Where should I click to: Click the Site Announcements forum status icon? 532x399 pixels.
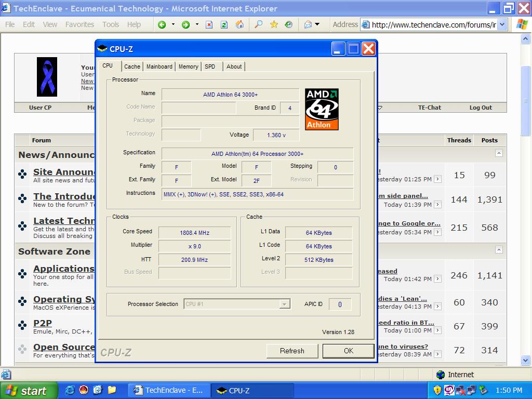pos(22,174)
